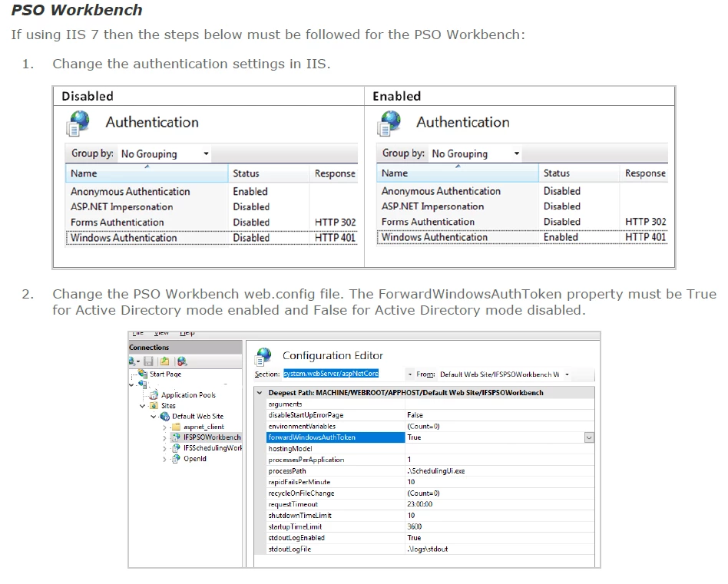Select Forms Authentication in Disabled panel
The height and width of the screenshot is (584, 728).
click(117, 223)
